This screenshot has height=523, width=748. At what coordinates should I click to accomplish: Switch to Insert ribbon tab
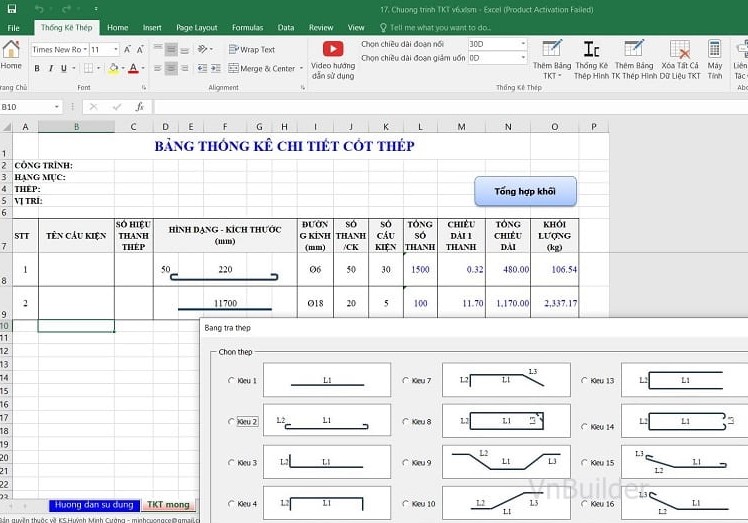point(152,28)
